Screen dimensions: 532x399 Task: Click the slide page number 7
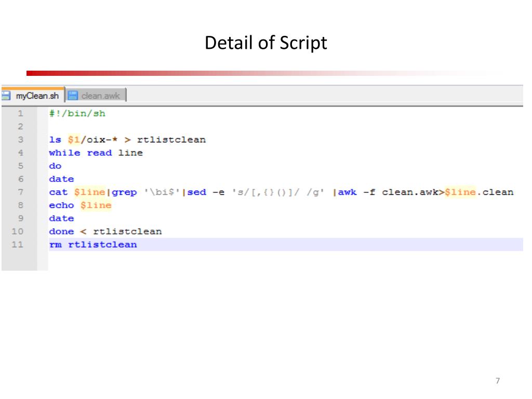click(x=498, y=381)
